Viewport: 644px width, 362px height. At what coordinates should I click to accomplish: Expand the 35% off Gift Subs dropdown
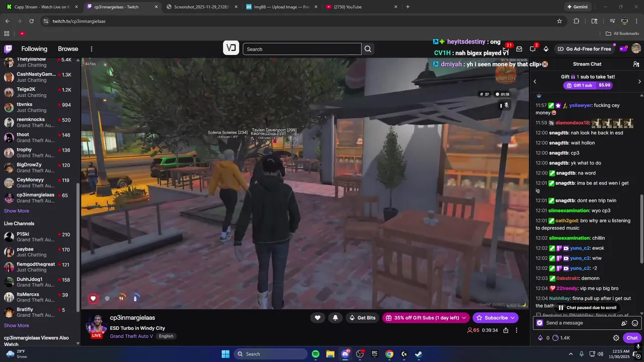click(464, 318)
